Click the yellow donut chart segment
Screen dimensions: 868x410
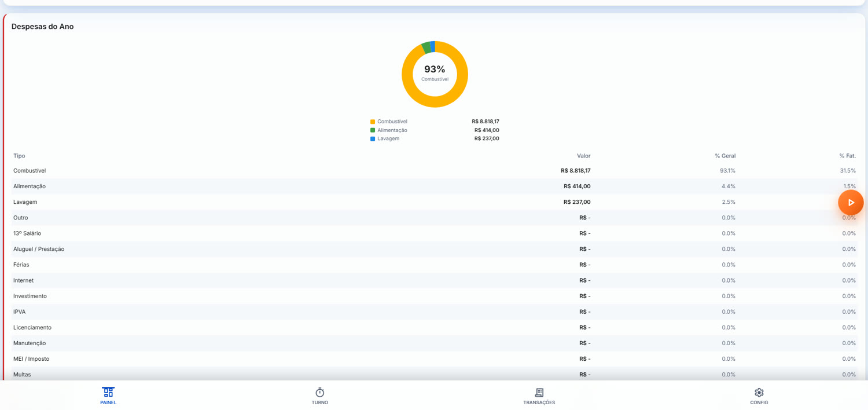click(x=435, y=102)
